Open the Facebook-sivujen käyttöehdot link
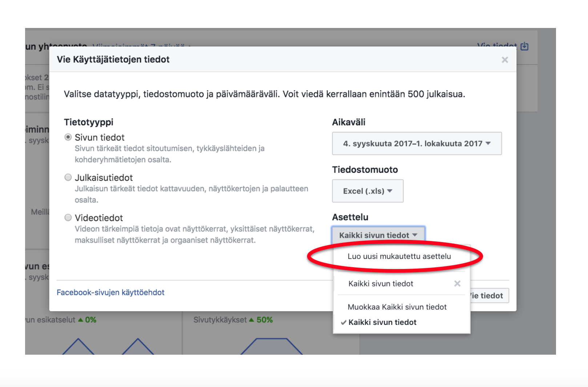Image resolution: width=588 pixels, height=387 pixels. [110, 293]
